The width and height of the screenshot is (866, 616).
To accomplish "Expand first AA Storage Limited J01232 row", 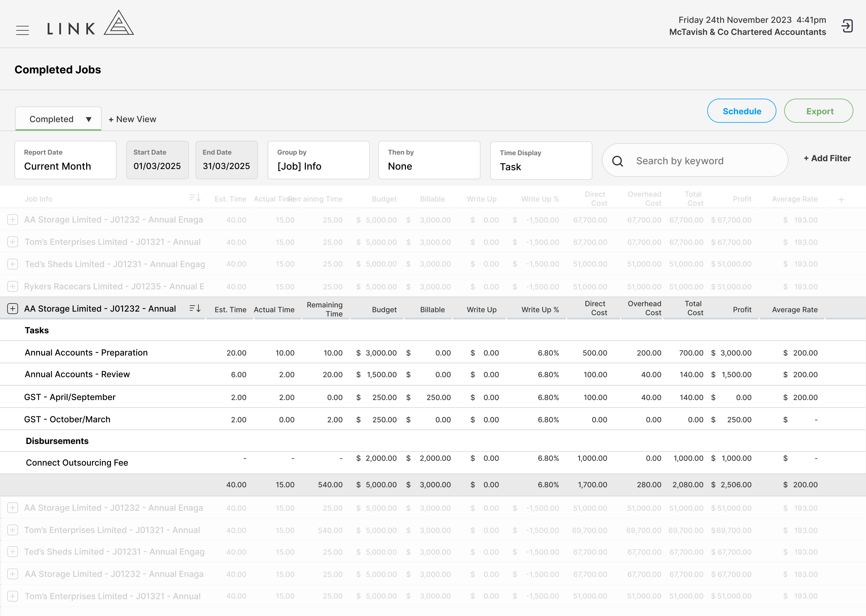I will pyautogui.click(x=13, y=220).
